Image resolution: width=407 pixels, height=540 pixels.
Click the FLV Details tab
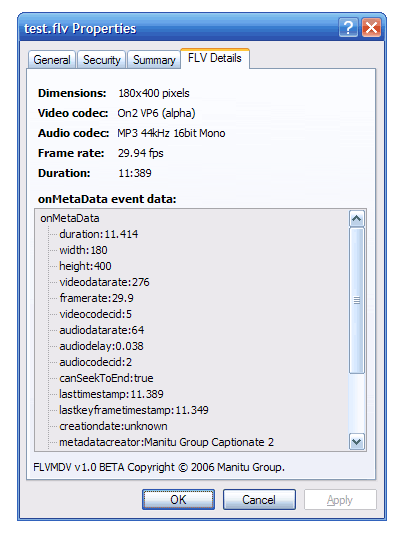point(215,58)
